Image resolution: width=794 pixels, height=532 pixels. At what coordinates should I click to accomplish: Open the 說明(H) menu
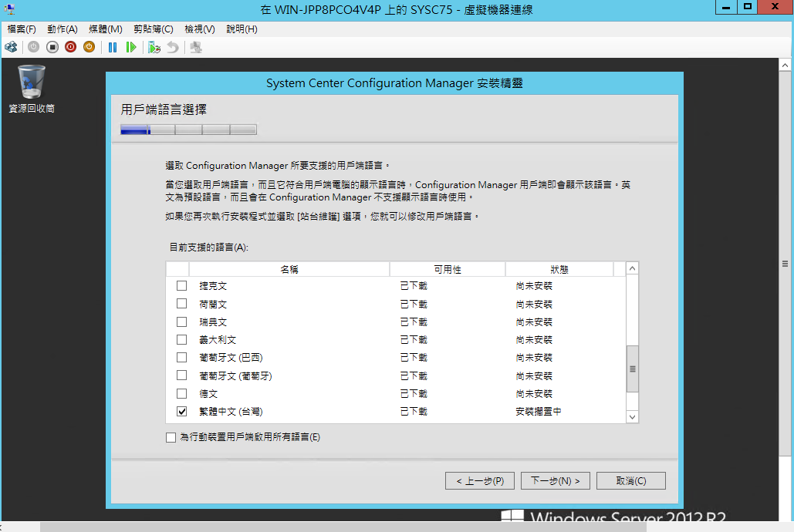pyautogui.click(x=242, y=29)
